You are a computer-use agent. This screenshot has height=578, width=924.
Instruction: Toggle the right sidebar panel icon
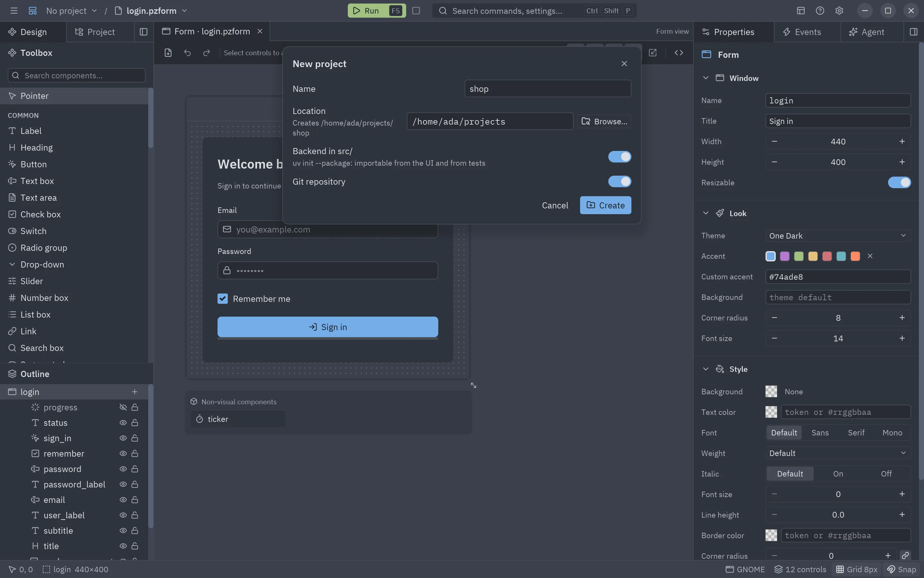pos(913,32)
